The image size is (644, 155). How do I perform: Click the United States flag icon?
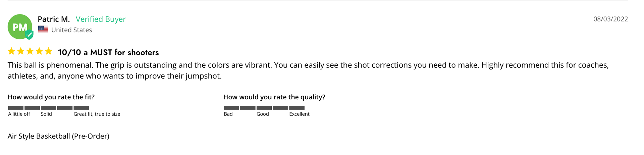pos(43,30)
